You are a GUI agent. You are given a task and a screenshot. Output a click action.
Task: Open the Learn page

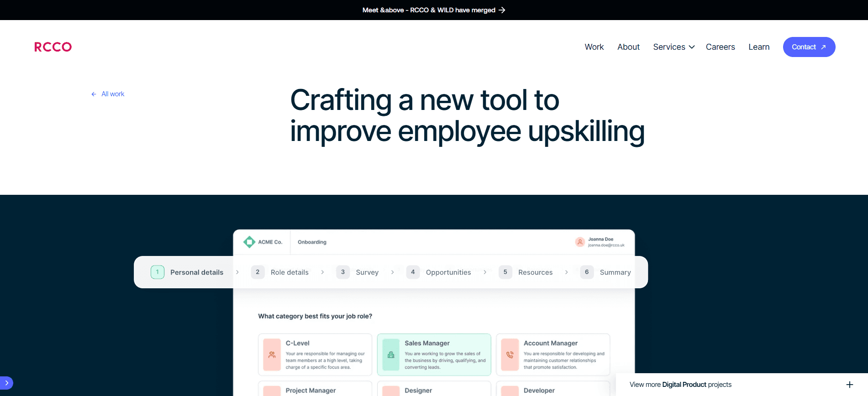click(759, 47)
